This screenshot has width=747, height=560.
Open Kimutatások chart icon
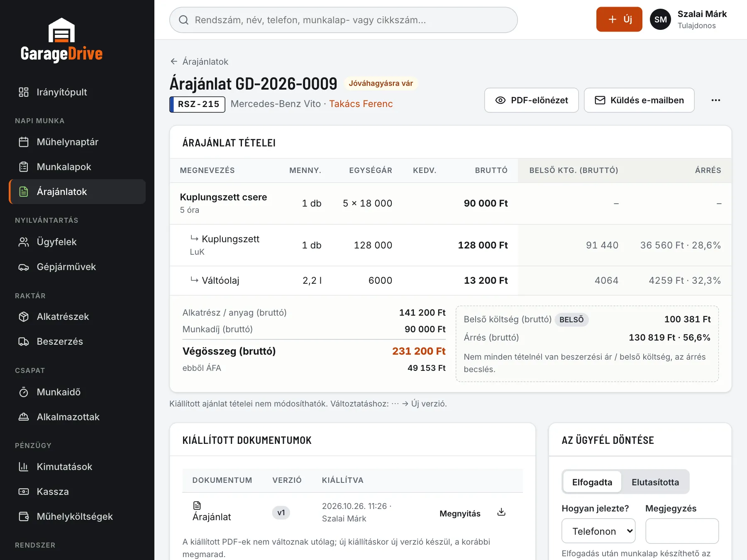coord(24,467)
